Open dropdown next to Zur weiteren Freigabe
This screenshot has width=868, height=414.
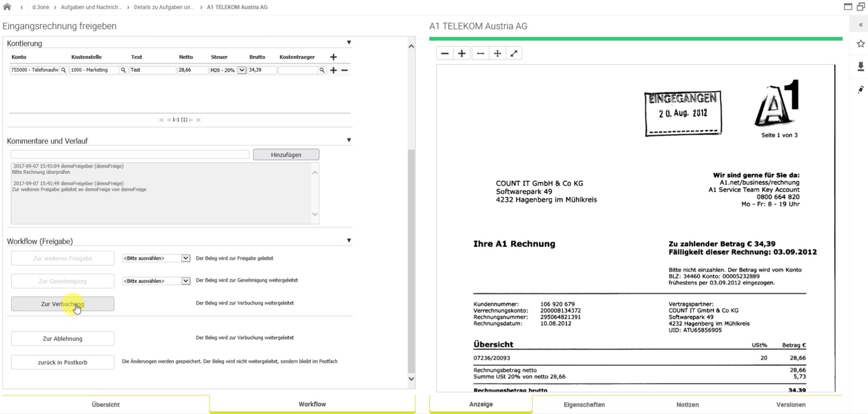(x=156, y=258)
